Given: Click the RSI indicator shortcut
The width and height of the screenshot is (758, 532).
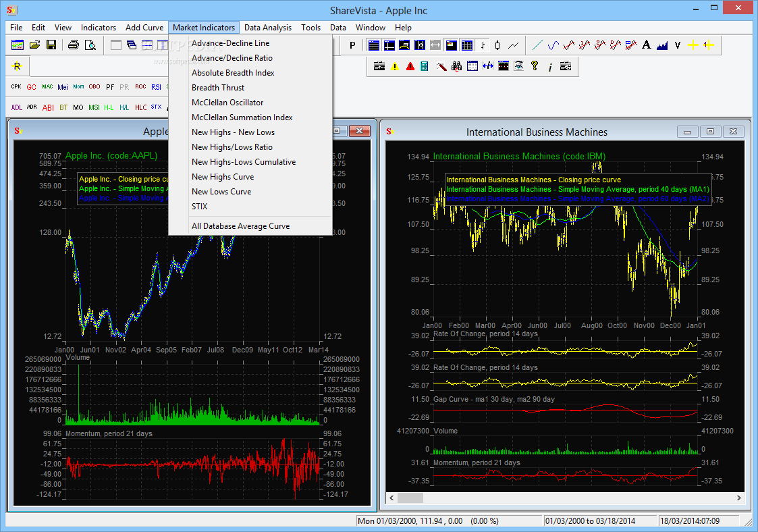Looking at the screenshot, I should coord(156,87).
